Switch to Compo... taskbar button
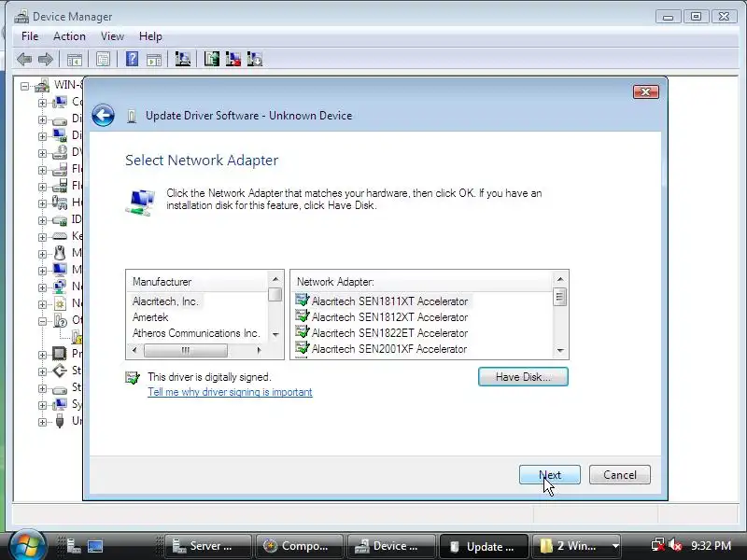 [299, 546]
